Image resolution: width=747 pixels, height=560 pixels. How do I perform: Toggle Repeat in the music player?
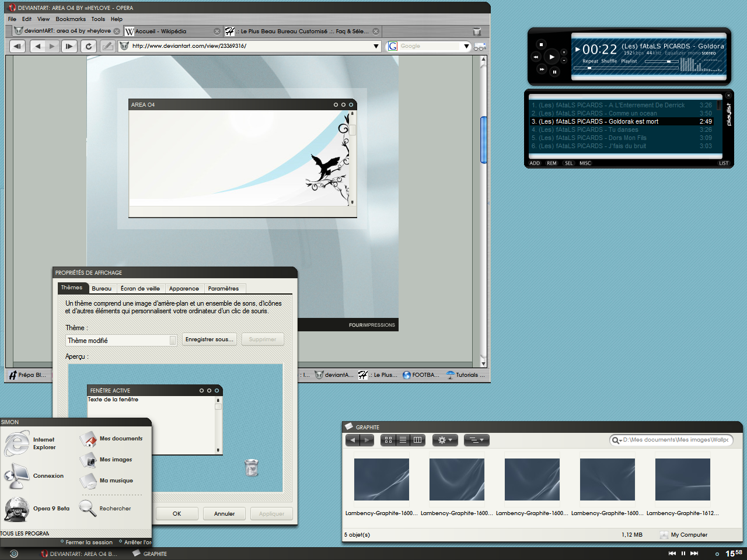tap(590, 61)
